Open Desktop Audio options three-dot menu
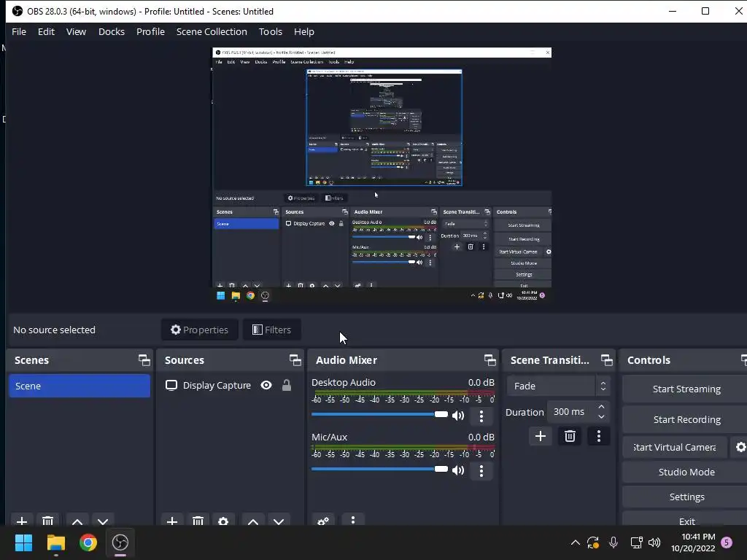This screenshot has height=560, width=747. coord(481,416)
